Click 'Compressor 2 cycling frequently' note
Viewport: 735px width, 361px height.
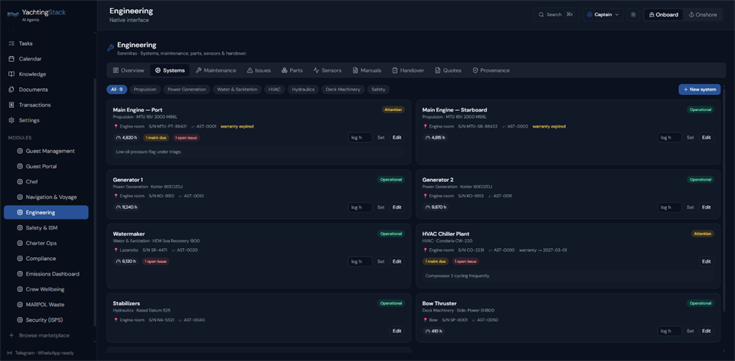coord(568,276)
